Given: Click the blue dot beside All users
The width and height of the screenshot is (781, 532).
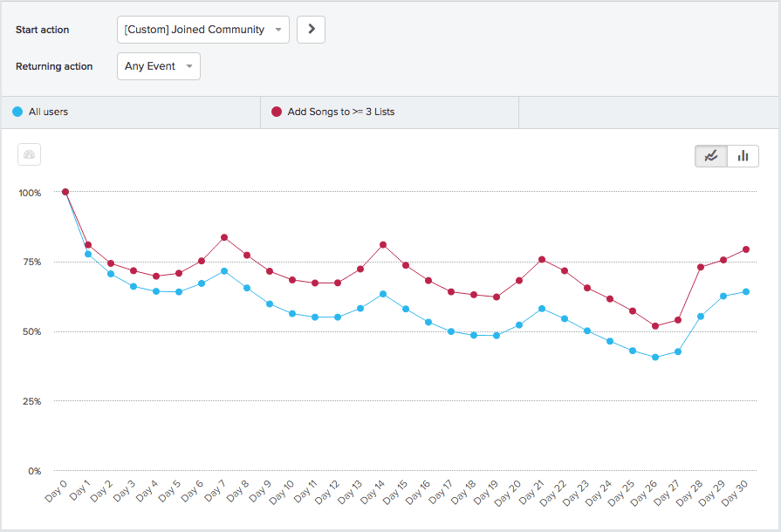Looking at the screenshot, I should (17, 112).
